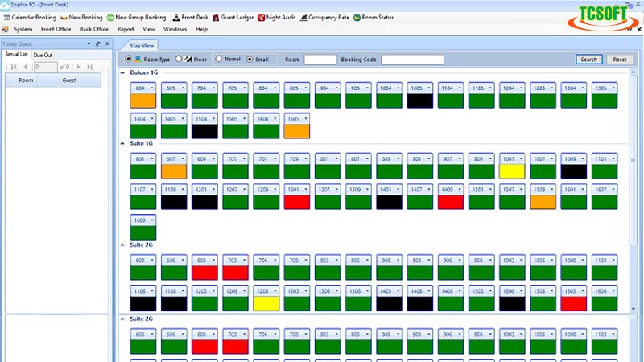Collapse the Suite 1G room group

tap(122, 143)
